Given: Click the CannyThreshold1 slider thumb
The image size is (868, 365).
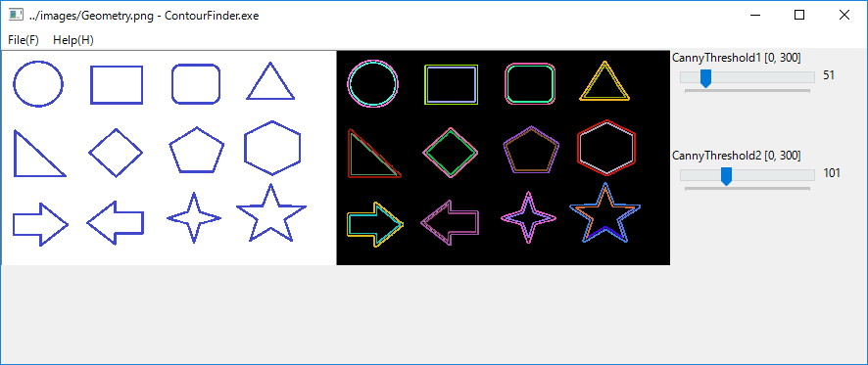Looking at the screenshot, I should pos(705,78).
